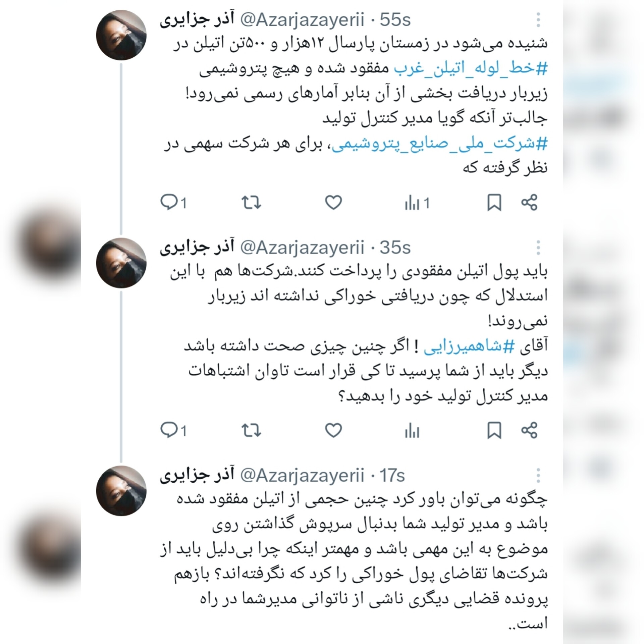The height and width of the screenshot is (644, 644).
Task: View analytics icon on the 35s tweet
Action: (x=412, y=431)
